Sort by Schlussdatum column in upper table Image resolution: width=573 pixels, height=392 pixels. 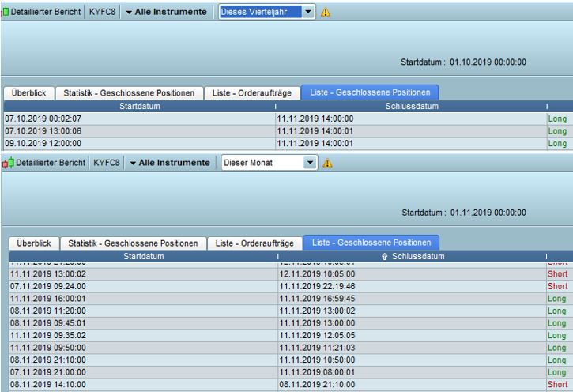pos(412,107)
